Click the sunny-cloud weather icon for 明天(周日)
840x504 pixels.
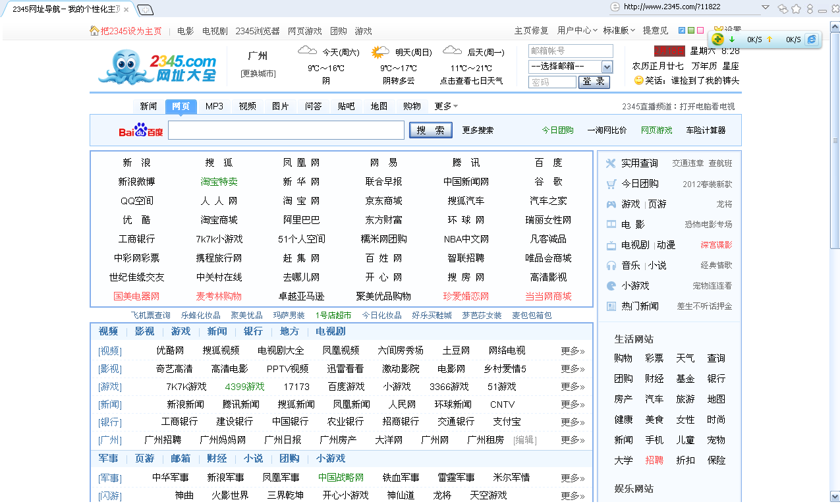pos(380,52)
